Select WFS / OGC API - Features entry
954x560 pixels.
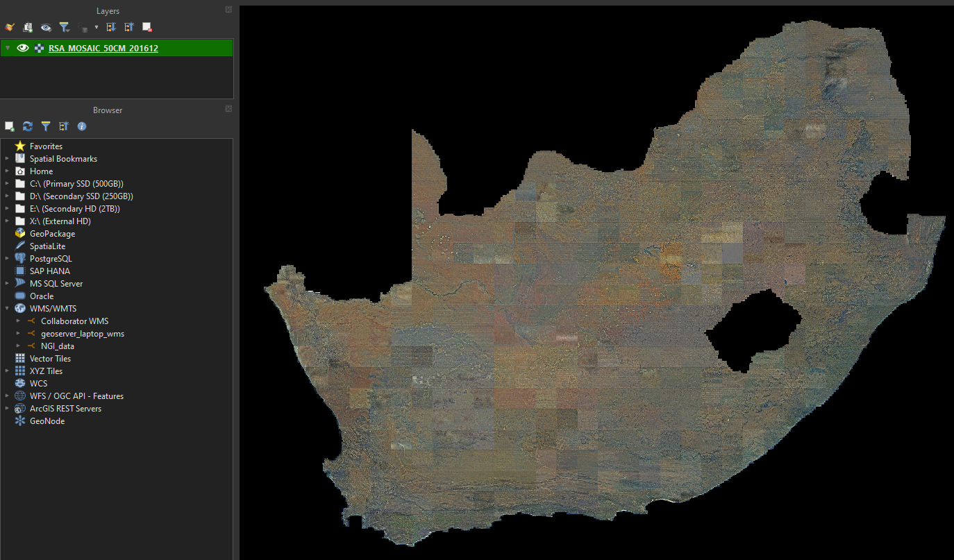coord(76,396)
